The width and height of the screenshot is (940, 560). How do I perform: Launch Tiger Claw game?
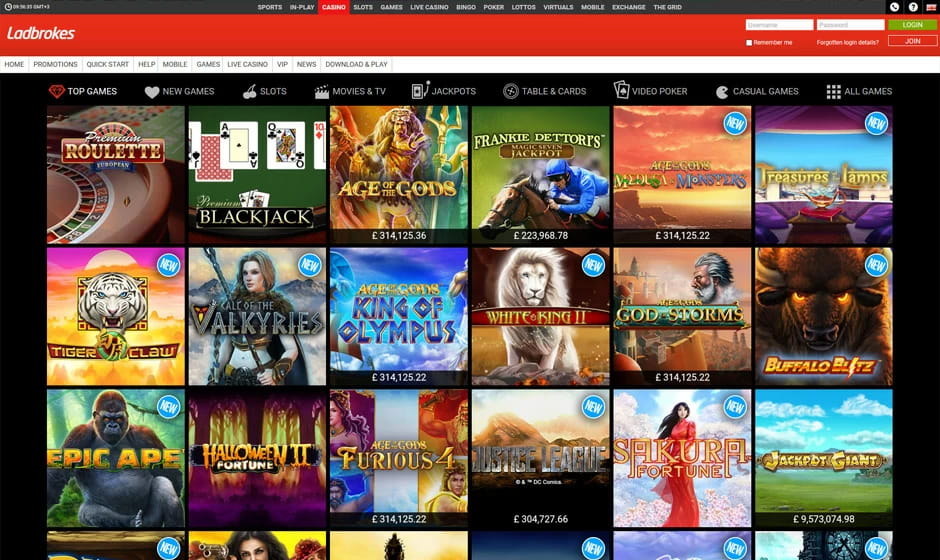pos(116,317)
